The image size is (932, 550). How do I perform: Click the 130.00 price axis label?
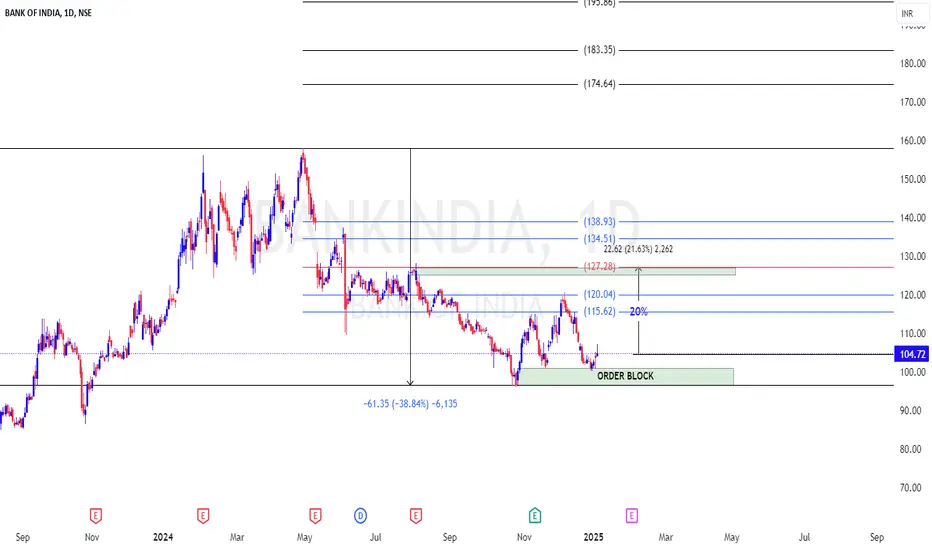pyautogui.click(x=912, y=256)
